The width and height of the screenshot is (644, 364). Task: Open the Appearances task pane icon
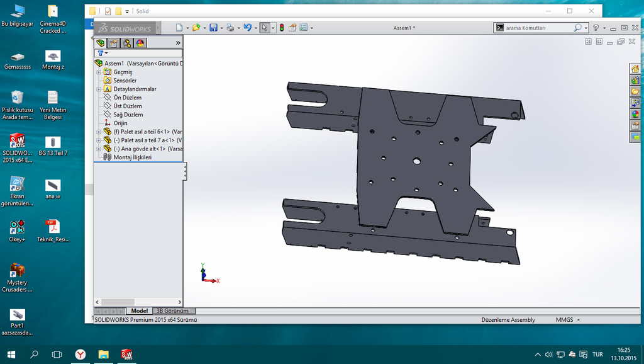pyautogui.click(x=635, y=115)
